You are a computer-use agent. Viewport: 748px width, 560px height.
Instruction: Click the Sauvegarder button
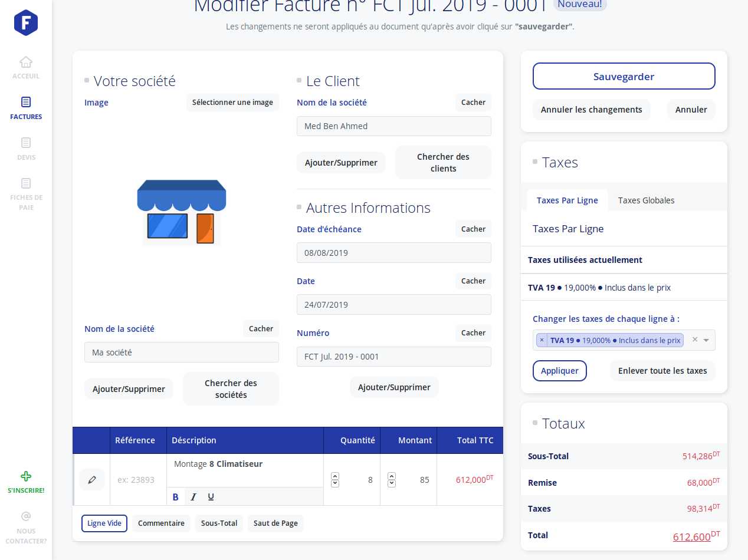(x=624, y=77)
